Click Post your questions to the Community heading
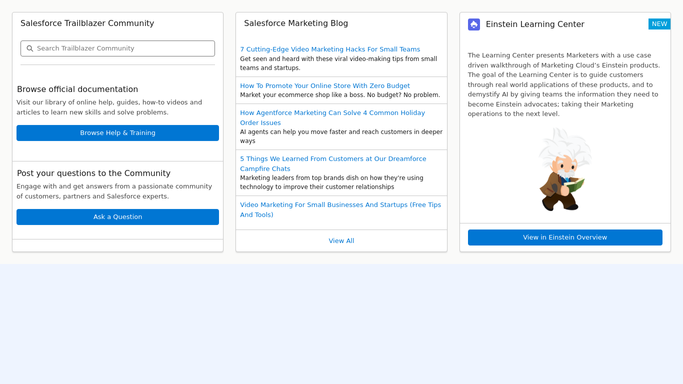Screen dimensions: 683x384 click(94, 173)
